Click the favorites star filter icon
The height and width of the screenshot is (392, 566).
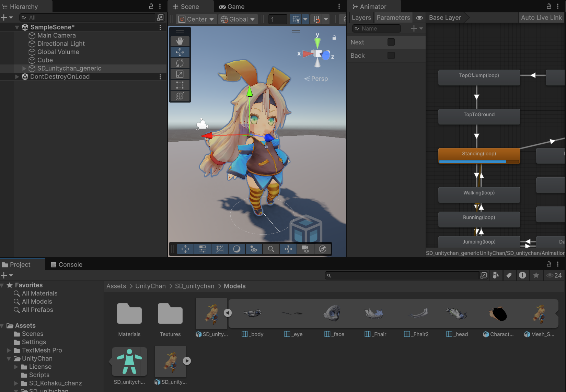[536, 275]
